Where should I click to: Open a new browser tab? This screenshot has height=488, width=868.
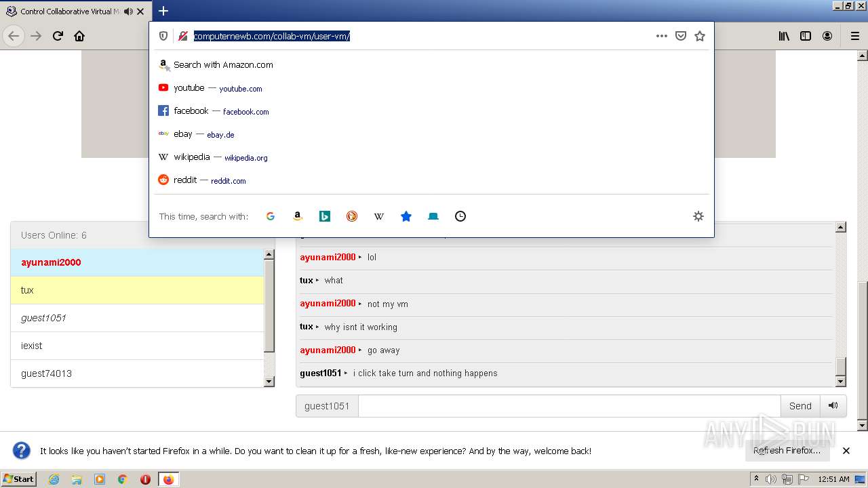point(163,11)
